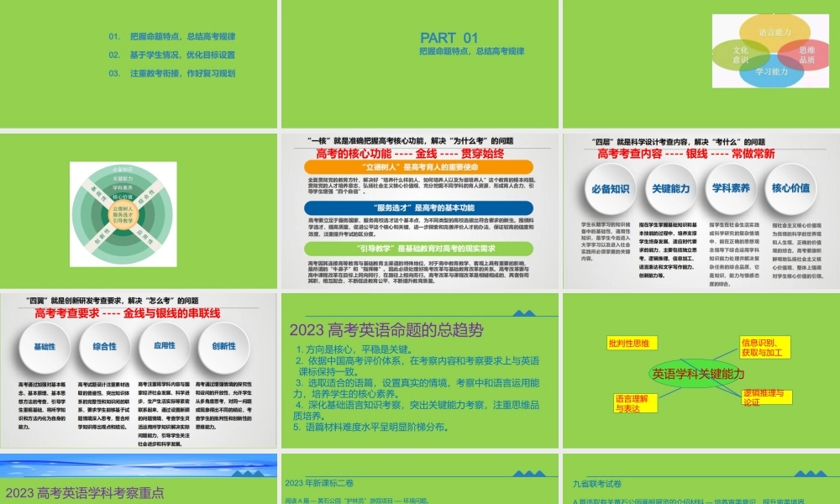Select the PART 01 heading
Viewport: 840px width, 504px height.
pos(449,38)
